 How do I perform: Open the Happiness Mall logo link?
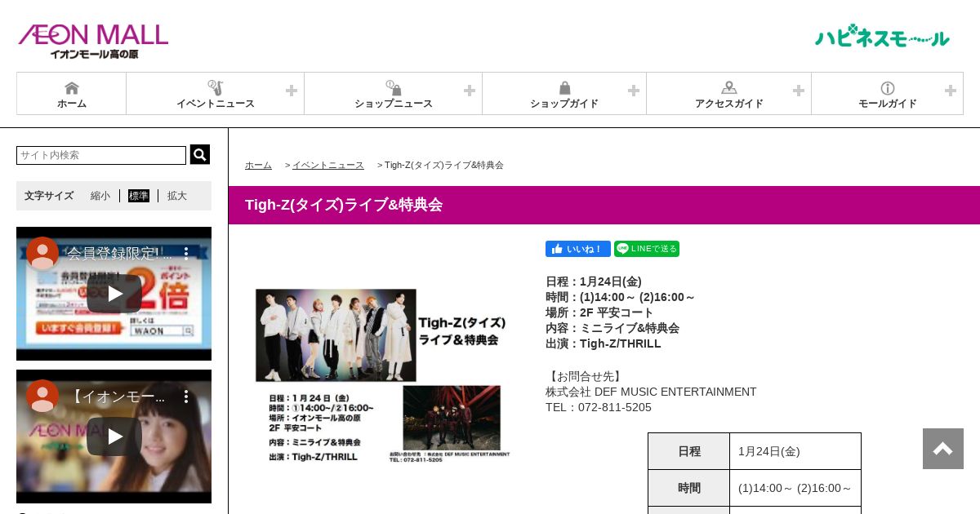pyautogui.click(x=882, y=36)
